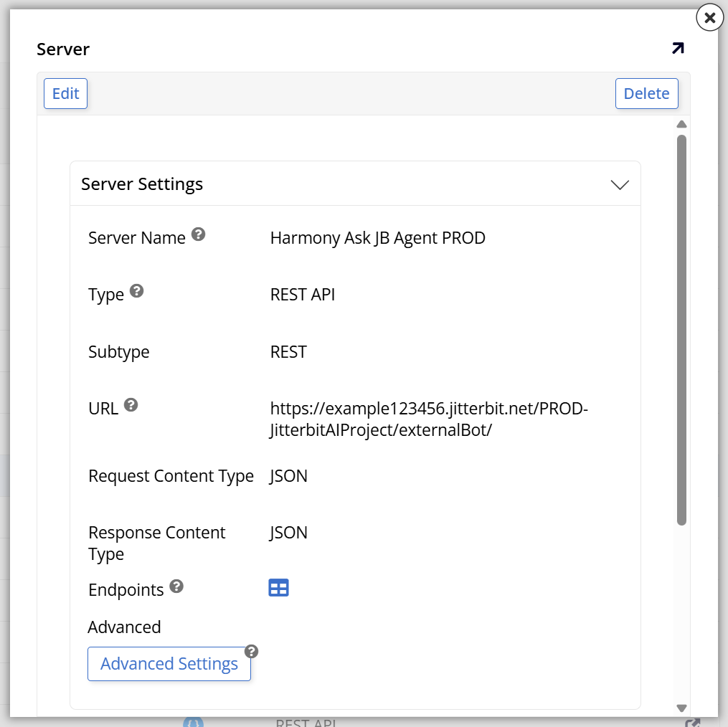Click the REST value beside Subtype
This screenshot has width=728, height=727.
click(288, 352)
